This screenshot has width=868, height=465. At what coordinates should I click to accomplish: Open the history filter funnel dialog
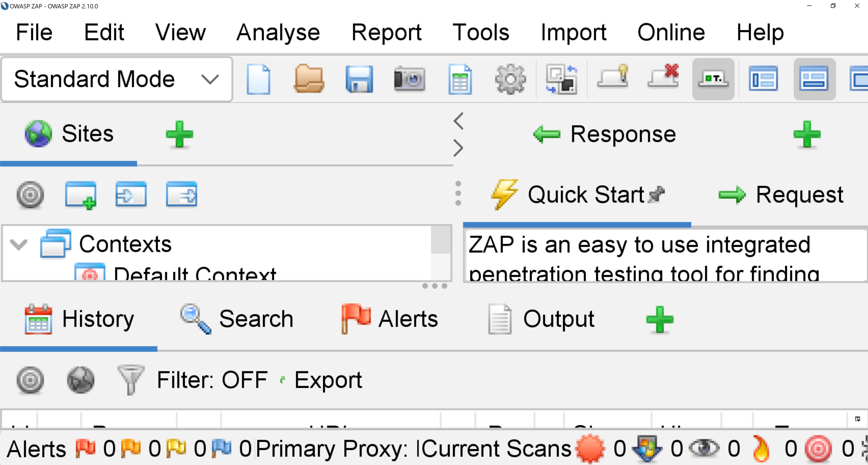[131, 380]
